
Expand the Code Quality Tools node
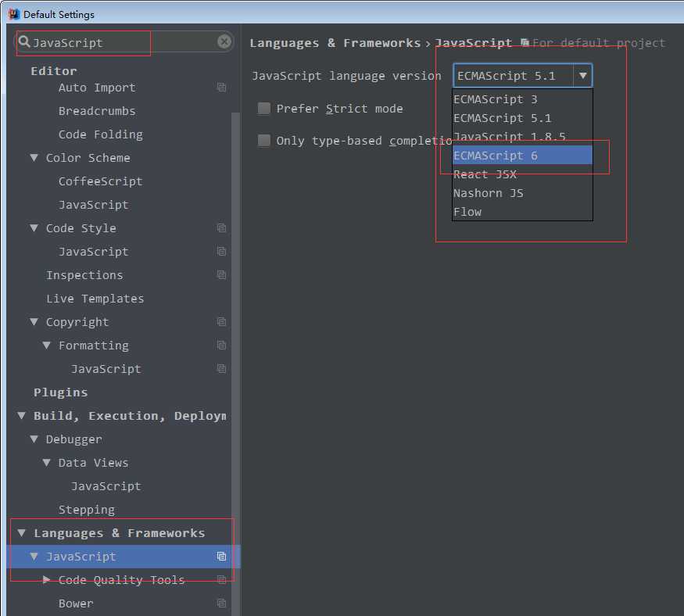tap(47, 580)
